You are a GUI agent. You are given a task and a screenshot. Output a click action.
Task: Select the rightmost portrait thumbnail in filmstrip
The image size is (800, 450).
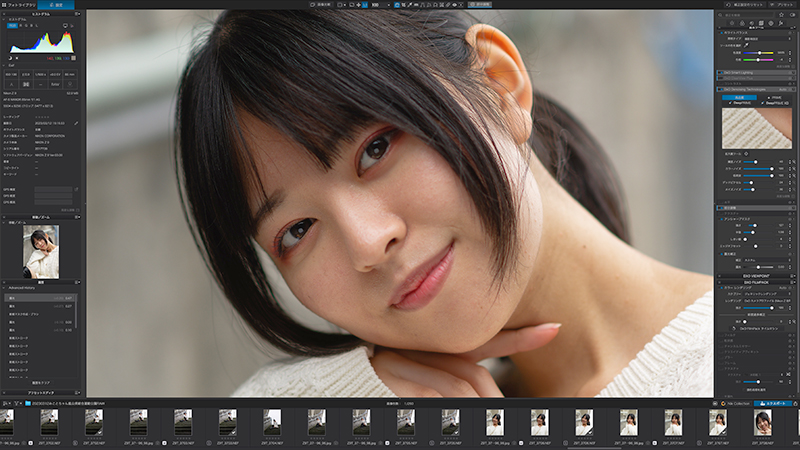click(762, 423)
